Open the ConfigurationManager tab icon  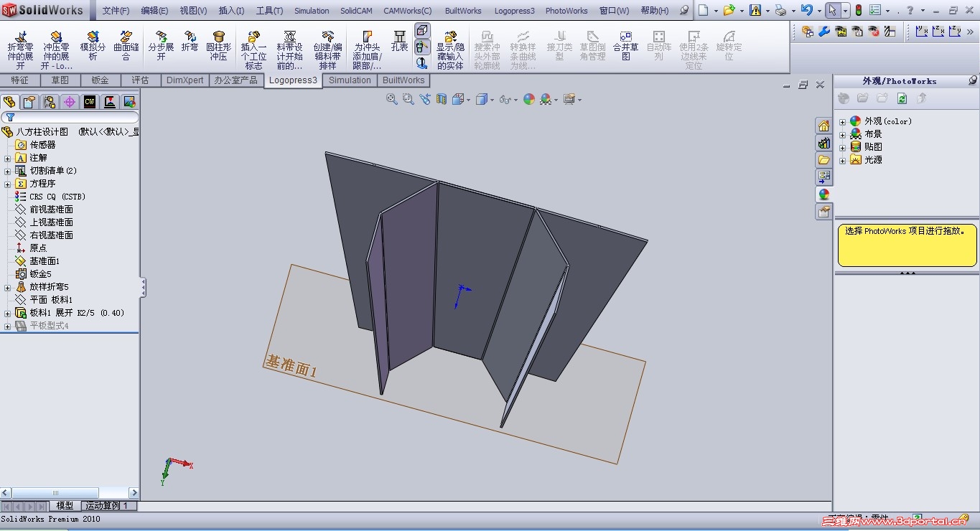pos(50,102)
